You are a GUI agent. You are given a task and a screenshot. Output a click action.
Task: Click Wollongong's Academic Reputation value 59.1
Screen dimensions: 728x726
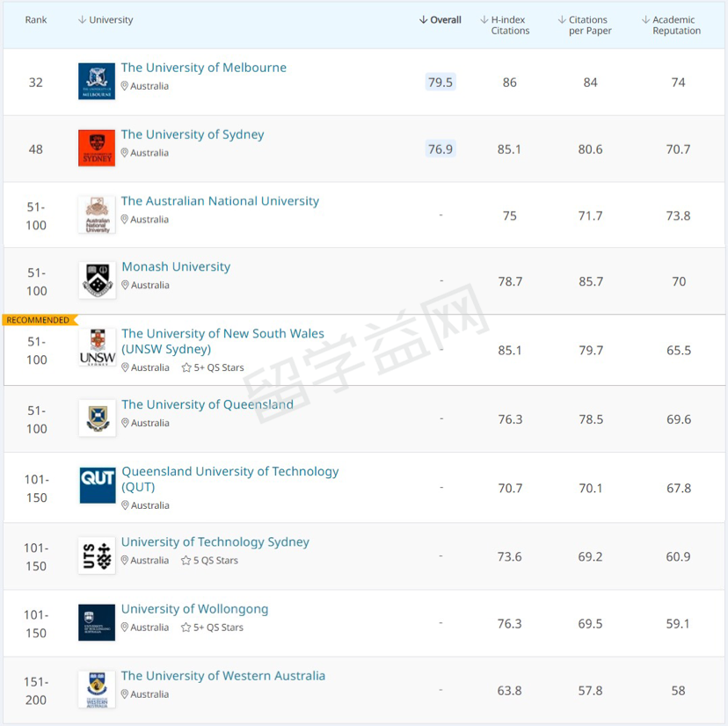[678, 623]
